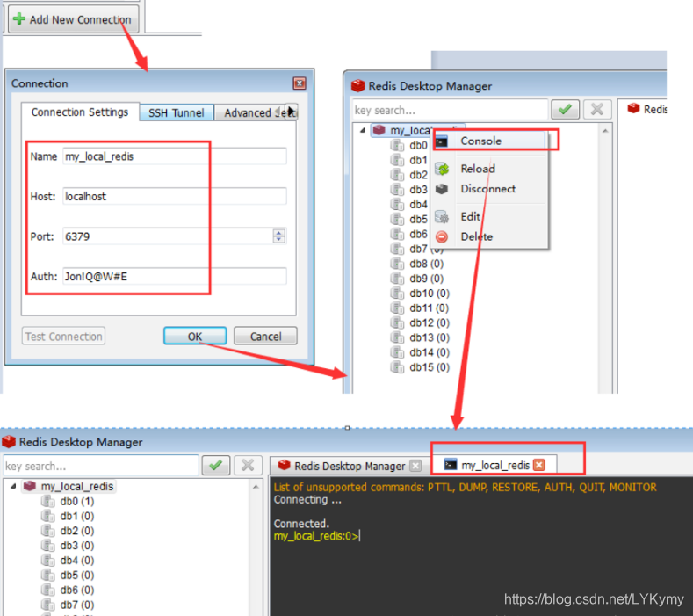Click gray X clear button in upper Redis window
This screenshot has width=693, height=616.
coord(597,110)
